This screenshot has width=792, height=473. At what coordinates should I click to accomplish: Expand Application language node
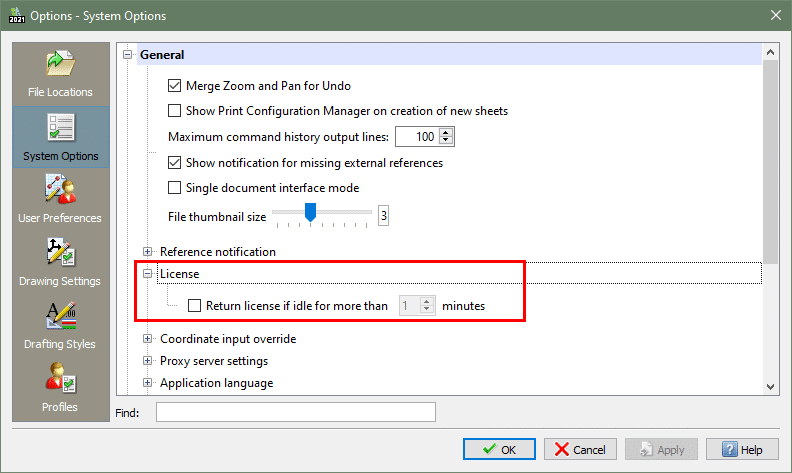pyautogui.click(x=147, y=383)
